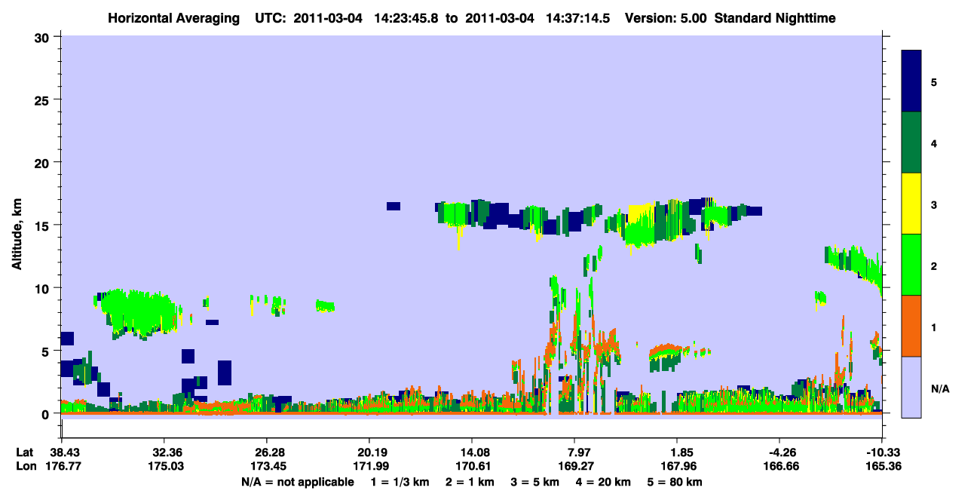Click the 'Lat' row label
This screenshot has width=980, height=503.
point(25,452)
